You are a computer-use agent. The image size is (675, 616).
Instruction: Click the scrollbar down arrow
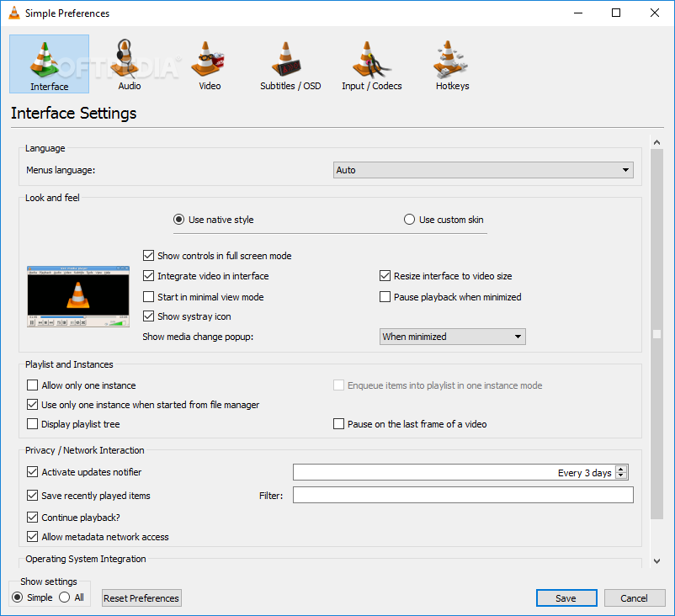[x=656, y=561]
